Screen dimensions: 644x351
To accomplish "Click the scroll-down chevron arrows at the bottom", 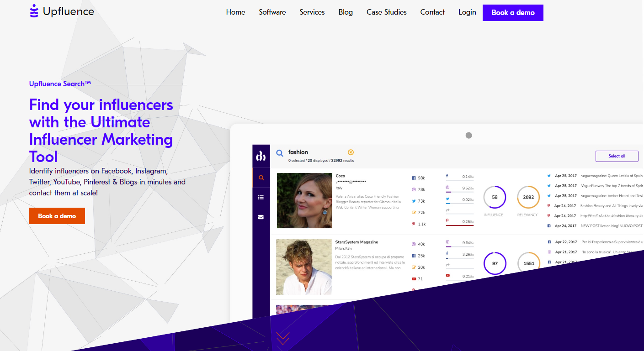I will click(283, 338).
